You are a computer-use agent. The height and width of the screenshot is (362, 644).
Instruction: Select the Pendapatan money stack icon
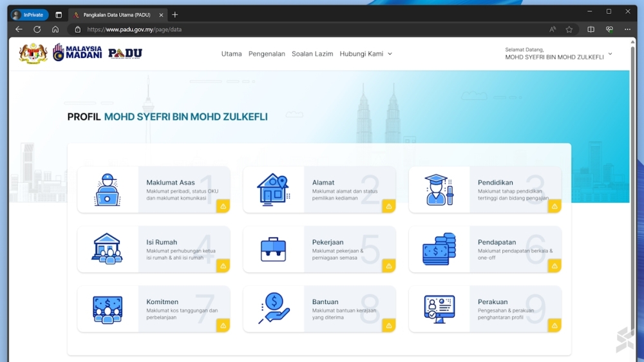(439, 249)
